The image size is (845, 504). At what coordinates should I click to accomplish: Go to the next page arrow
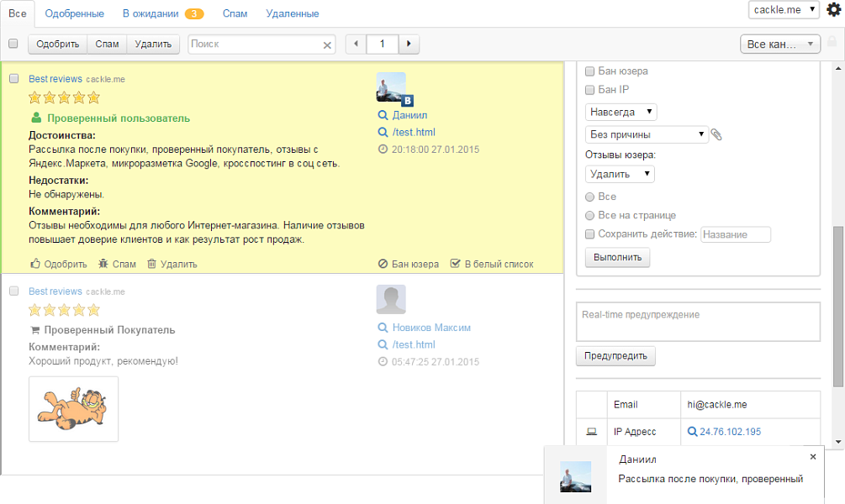coord(409,44)
